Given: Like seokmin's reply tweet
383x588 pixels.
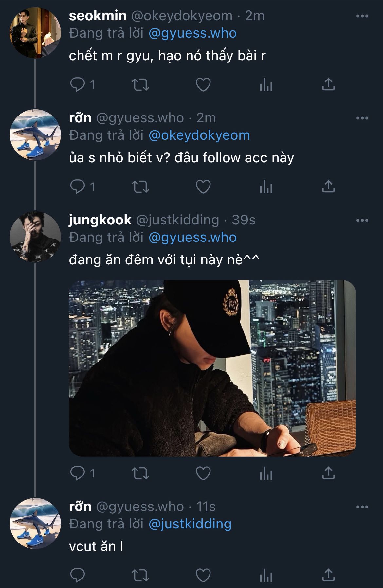Looking at the screenshot, I should (x=203, y=85).
